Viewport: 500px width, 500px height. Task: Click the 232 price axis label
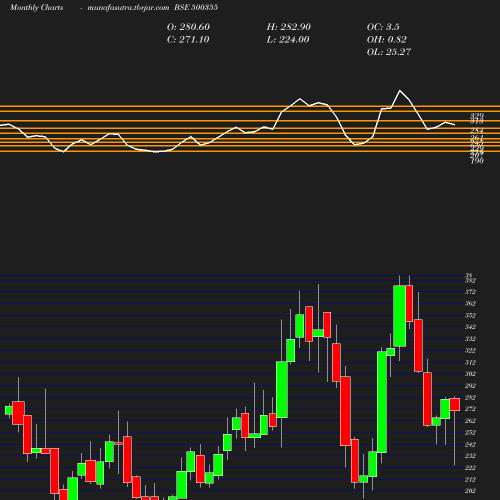(x=470, y=456)
